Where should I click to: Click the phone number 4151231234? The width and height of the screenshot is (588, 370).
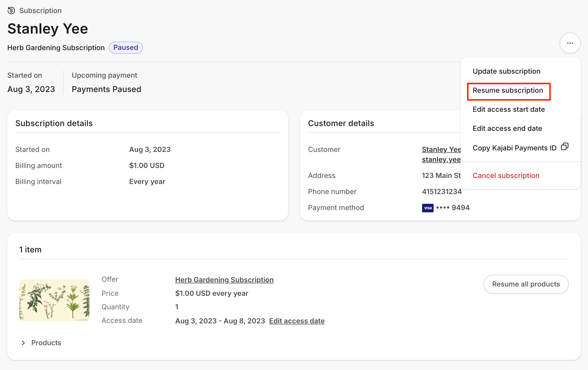[x=442, y=192]
